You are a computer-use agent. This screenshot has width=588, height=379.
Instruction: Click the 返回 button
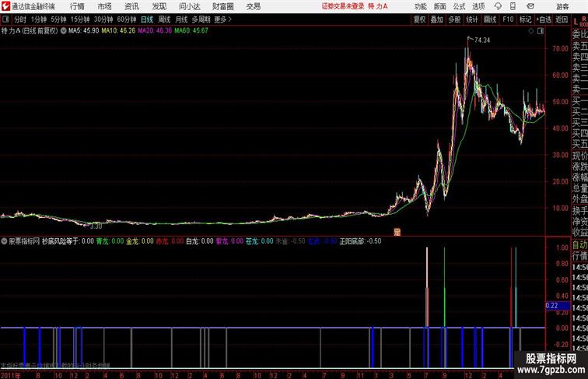click(x=562, y=19)
